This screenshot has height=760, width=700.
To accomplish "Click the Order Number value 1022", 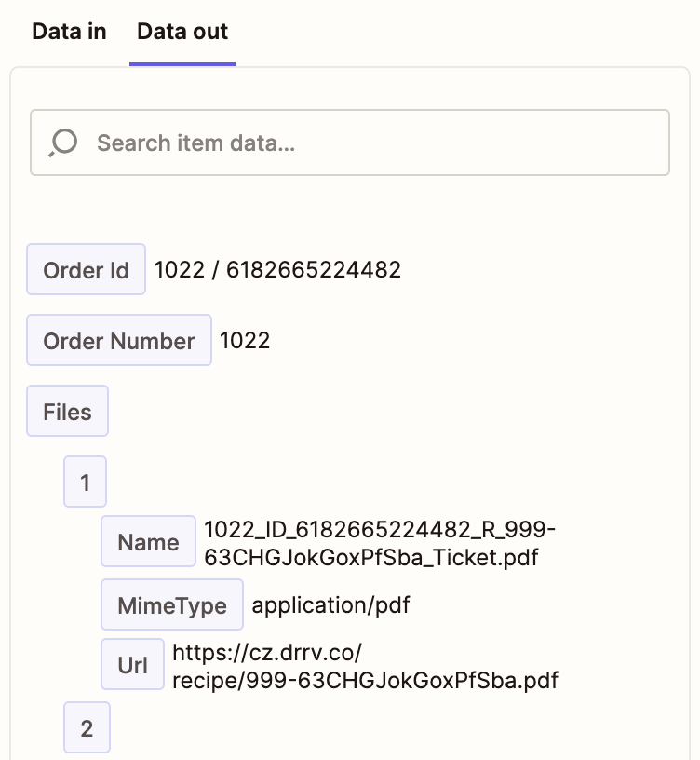I will tap(244, 341).
